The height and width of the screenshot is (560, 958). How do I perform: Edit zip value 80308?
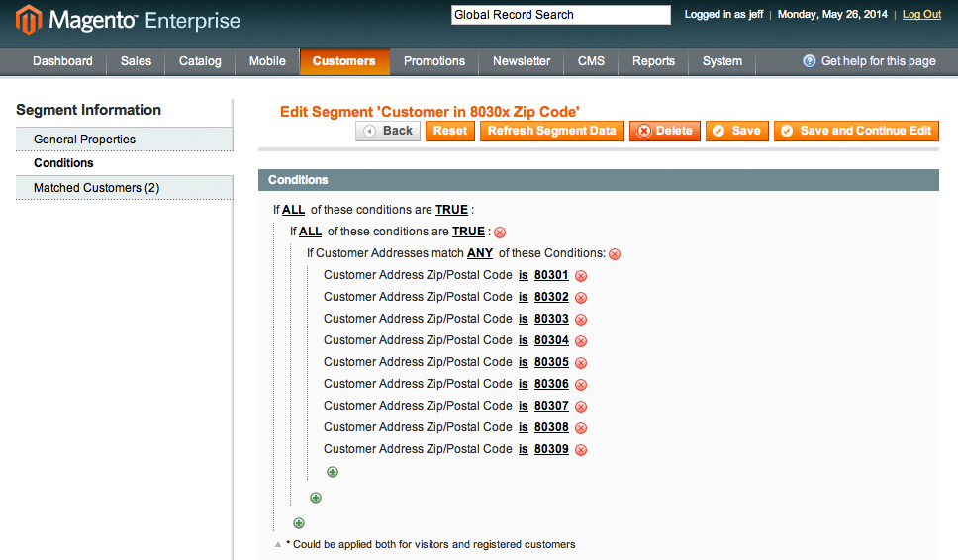click(551, 426)
